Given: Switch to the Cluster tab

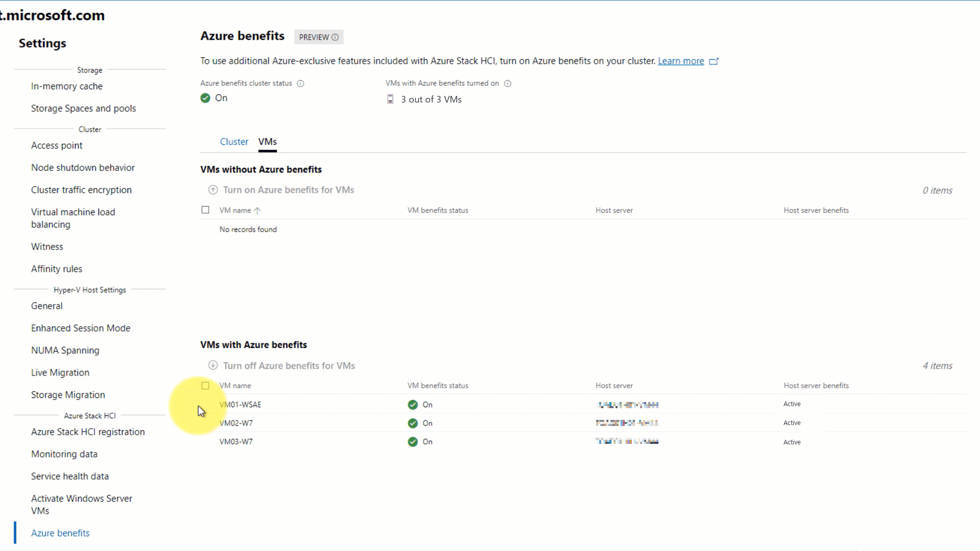Looking at the screenshot, I should click(x=234, y=141).
